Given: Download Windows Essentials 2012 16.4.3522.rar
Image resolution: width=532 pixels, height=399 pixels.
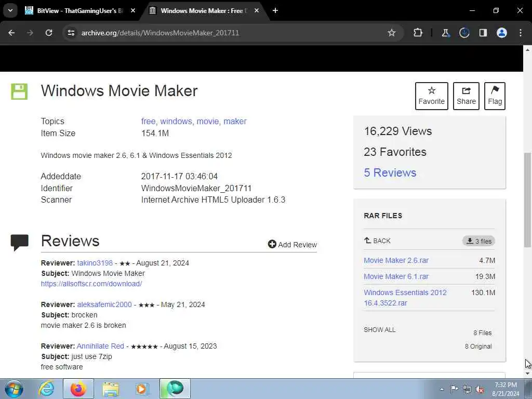Looking at the screenshot, I should pyautogui.click(x=405, y=298).
